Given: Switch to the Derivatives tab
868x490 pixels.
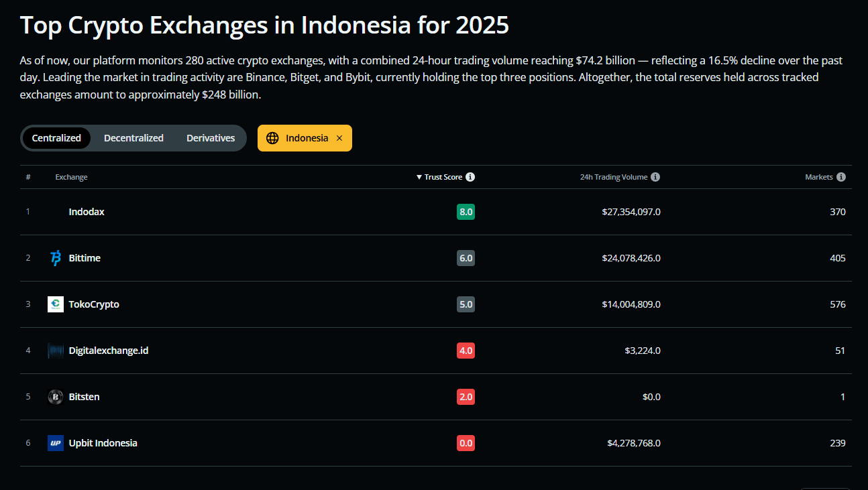Looking at the screenshot, I should click(x=210, y=137).
